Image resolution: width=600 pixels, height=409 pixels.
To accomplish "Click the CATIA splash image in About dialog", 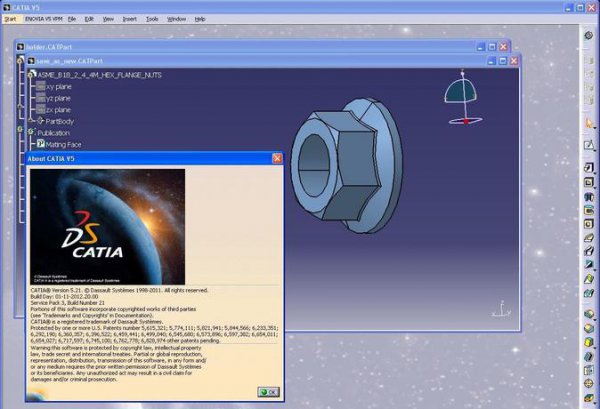I will (x=108, y=226).
